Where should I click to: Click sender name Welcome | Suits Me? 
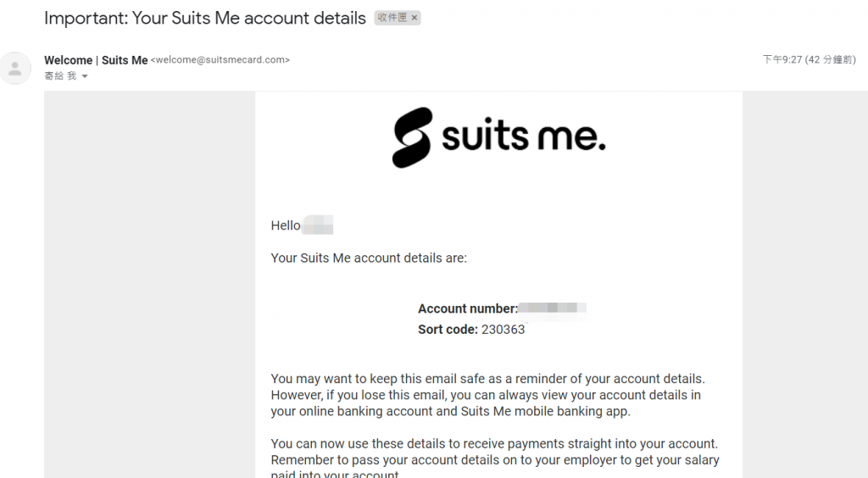[x=96, y=59]
